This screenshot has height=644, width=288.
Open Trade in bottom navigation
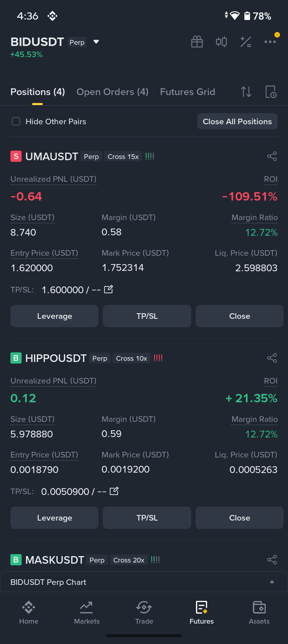(144, 612)
